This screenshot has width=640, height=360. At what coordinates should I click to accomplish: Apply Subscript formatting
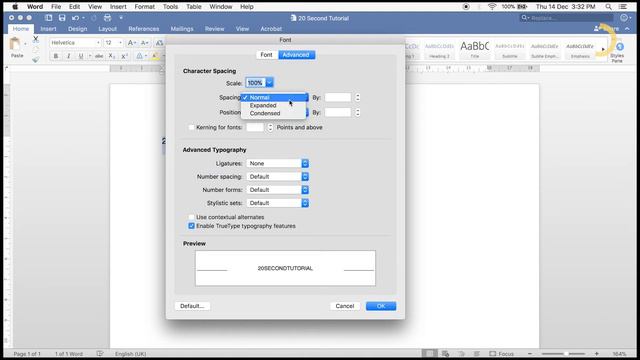112,56
